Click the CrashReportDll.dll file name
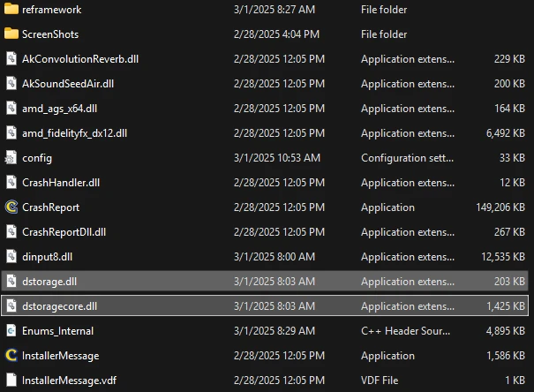The width and height of the screenshot is (534, 392). pyautogui.click(x=64, y=232)
